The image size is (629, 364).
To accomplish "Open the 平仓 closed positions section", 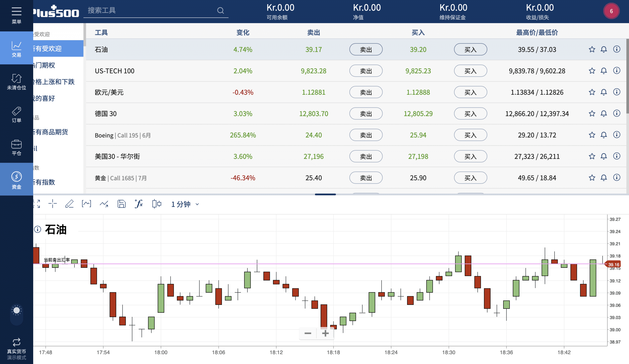I will [16, 147].
